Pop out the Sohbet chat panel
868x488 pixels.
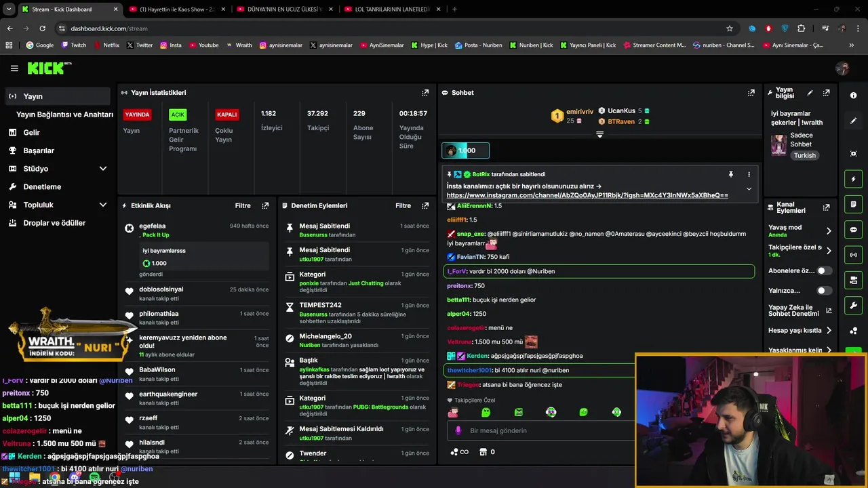pyautogui.click(x=751, y=93)
